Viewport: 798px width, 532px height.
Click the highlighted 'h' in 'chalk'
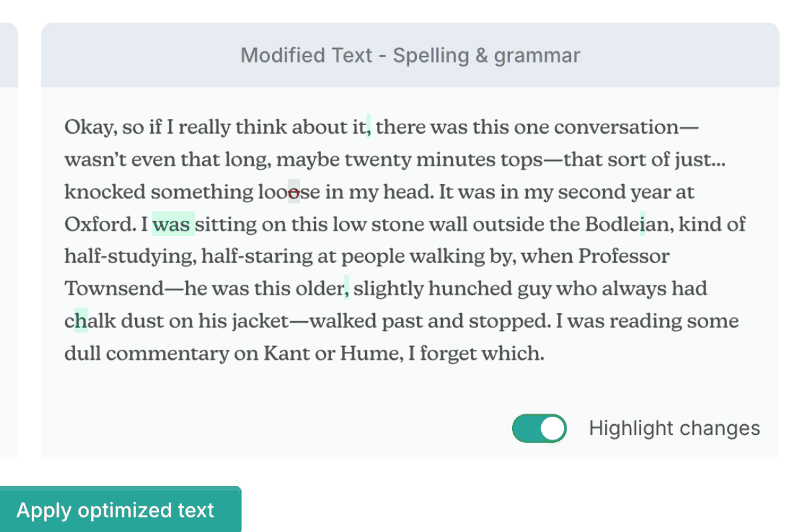pyautogui.click(x=80, y=321)
